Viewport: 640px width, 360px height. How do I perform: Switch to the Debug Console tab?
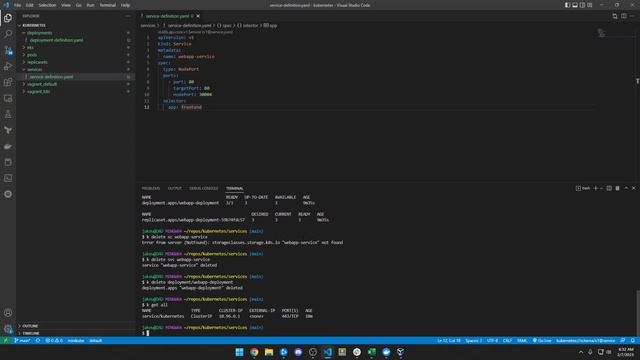[203, 188]
